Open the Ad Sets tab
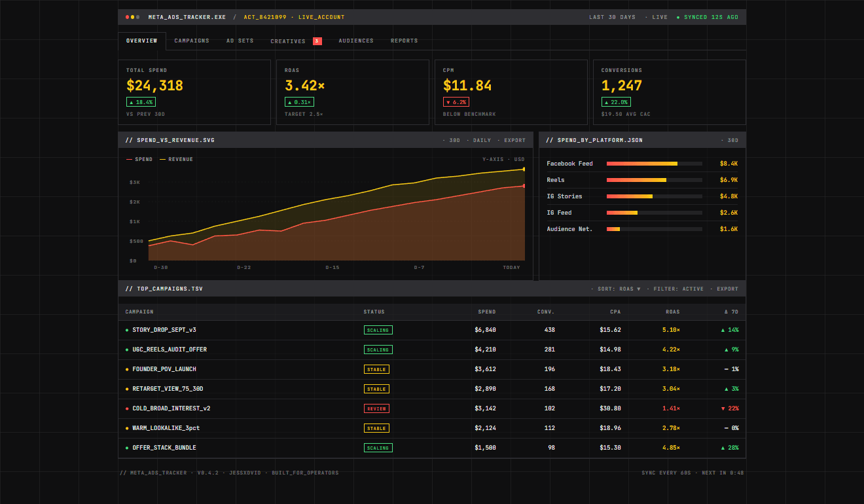The height and width of the screenshot is (504, 864). pyautogui.click(x=240, y=41)
